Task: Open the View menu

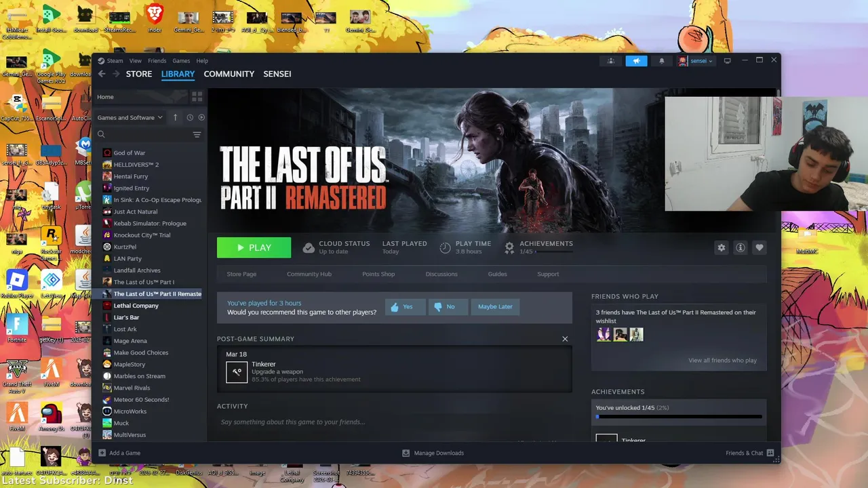Action: pyautogui.click(x=136, y=61)
